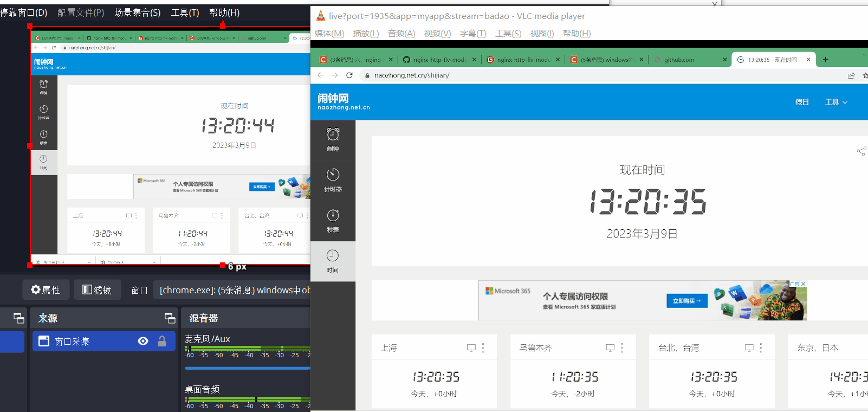Image resolution: width=868 pixels, height=412 pixels.
Task: Click the new tab plus icon in VLC video
Action: (826, 60)
